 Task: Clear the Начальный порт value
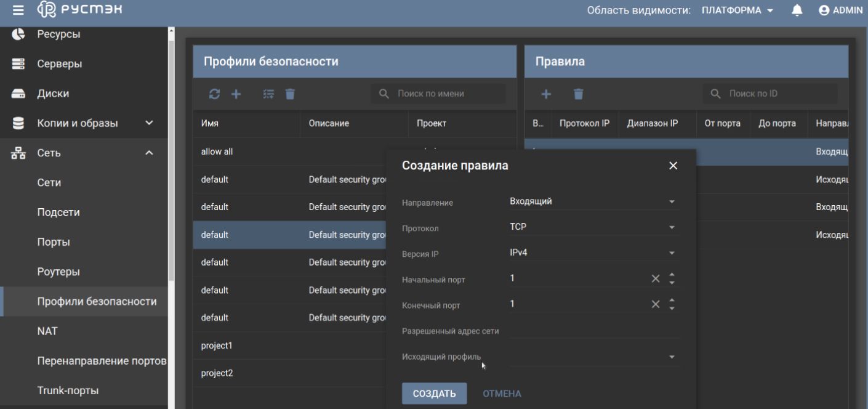656,278
